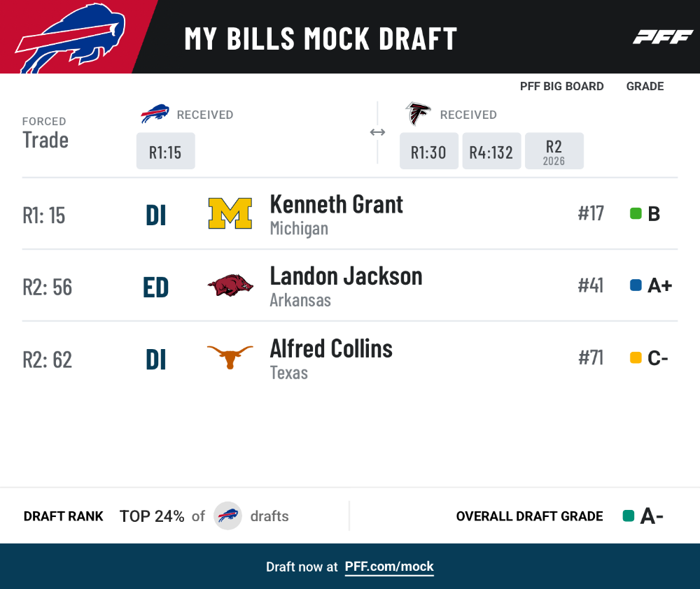
Task: Click the green B grade swatch
Action: tap(636, 214)
